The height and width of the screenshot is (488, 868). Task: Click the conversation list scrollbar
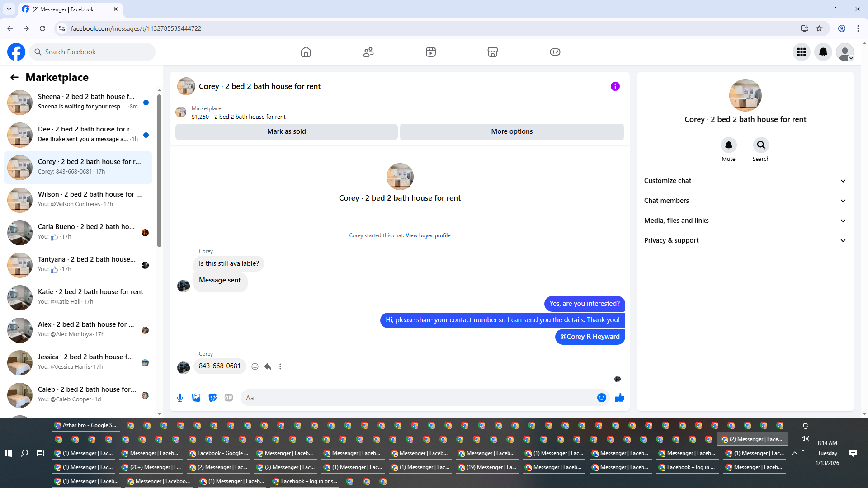159,172
